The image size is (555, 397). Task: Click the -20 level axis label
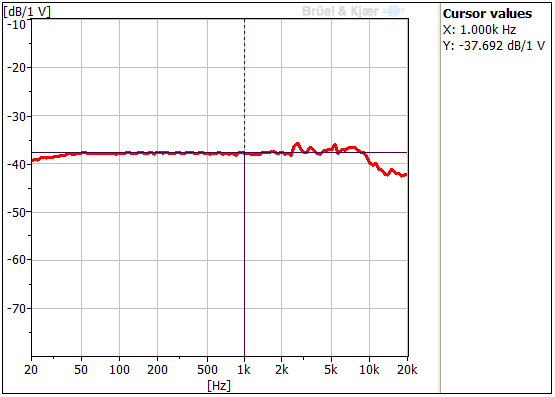[x=16, y=68]
